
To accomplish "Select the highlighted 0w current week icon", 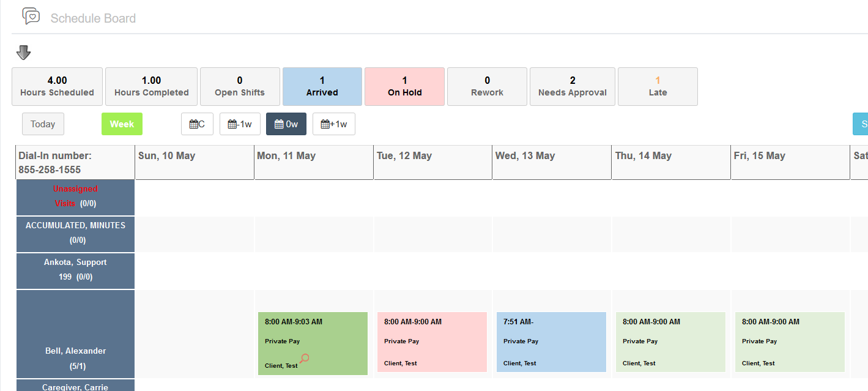I will 286,124.
